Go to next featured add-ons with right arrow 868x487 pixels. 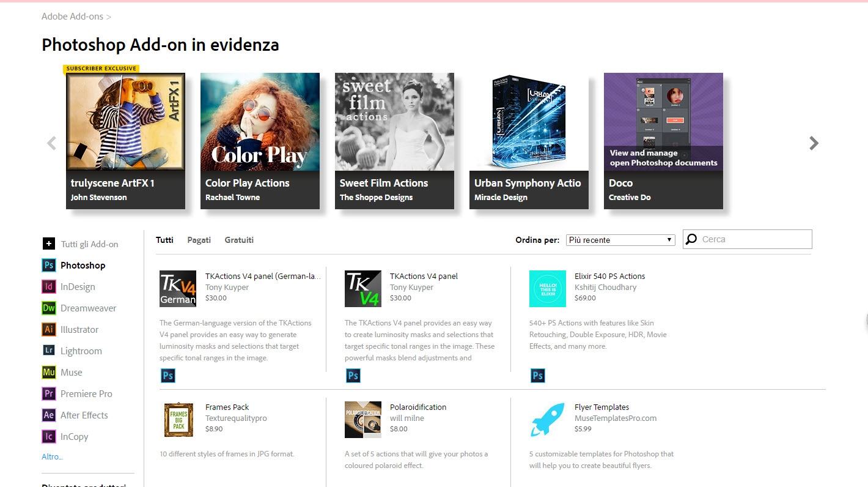pos(814,143)
